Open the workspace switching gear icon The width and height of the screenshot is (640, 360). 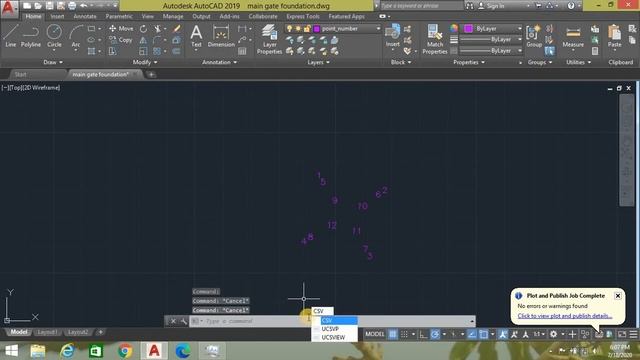553,334
